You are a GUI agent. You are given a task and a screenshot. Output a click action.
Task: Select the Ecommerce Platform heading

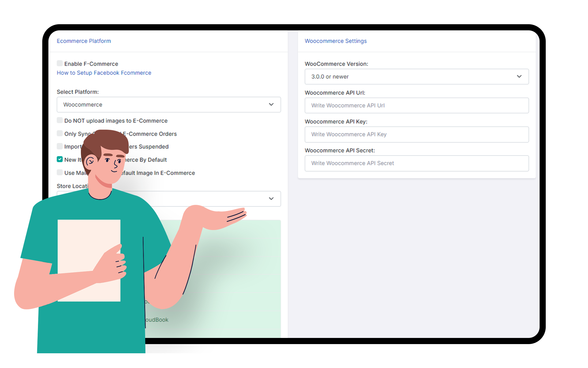(84, 41)
